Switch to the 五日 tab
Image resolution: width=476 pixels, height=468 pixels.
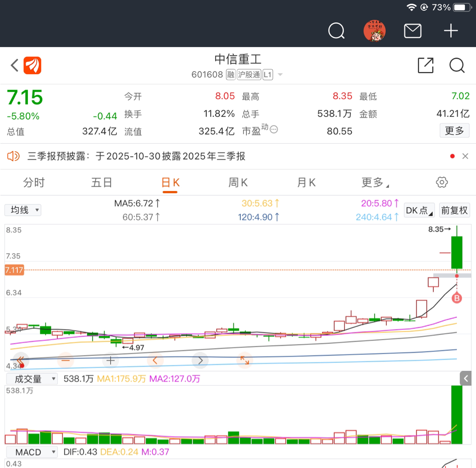(102, 183)
